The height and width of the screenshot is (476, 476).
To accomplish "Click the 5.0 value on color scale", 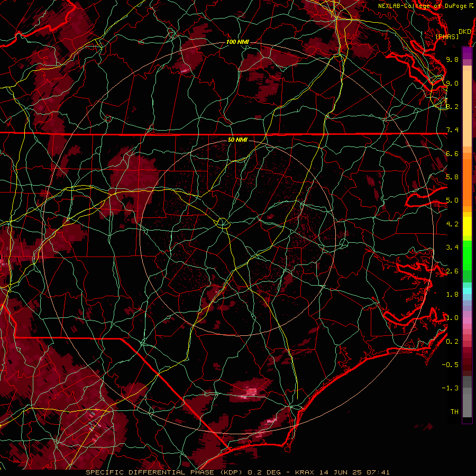I will [452, 200].
